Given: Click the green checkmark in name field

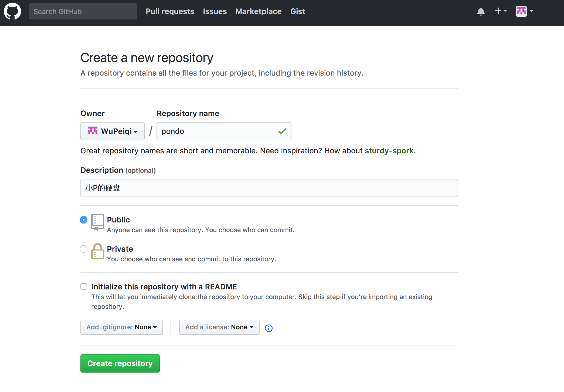Looking at the screenshot, I should (x=282, y=131).
